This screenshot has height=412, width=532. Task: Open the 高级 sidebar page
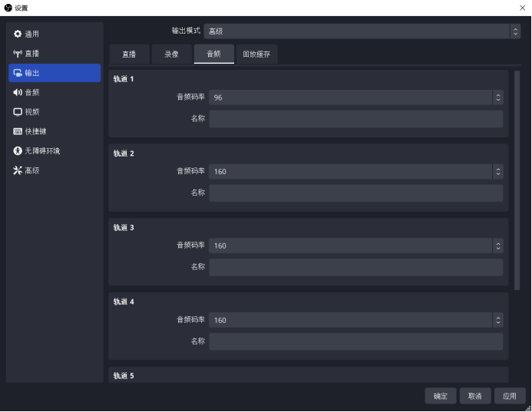[55, 170]
